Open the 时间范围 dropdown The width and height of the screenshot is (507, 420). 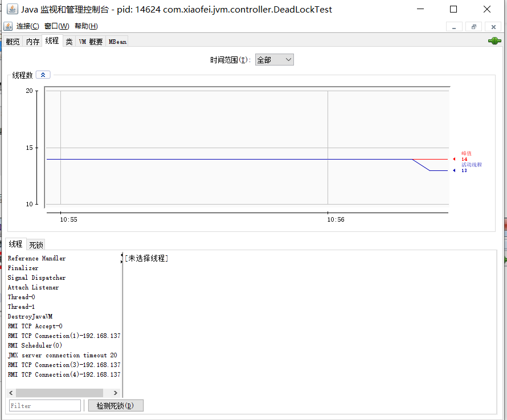pyautogui.click(x=274, y=60)
